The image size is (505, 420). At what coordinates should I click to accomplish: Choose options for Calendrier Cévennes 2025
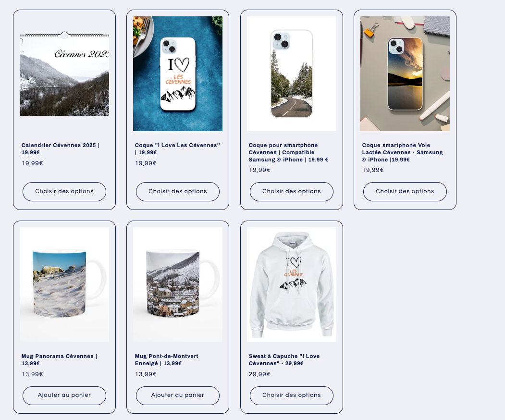click(64, 192)
